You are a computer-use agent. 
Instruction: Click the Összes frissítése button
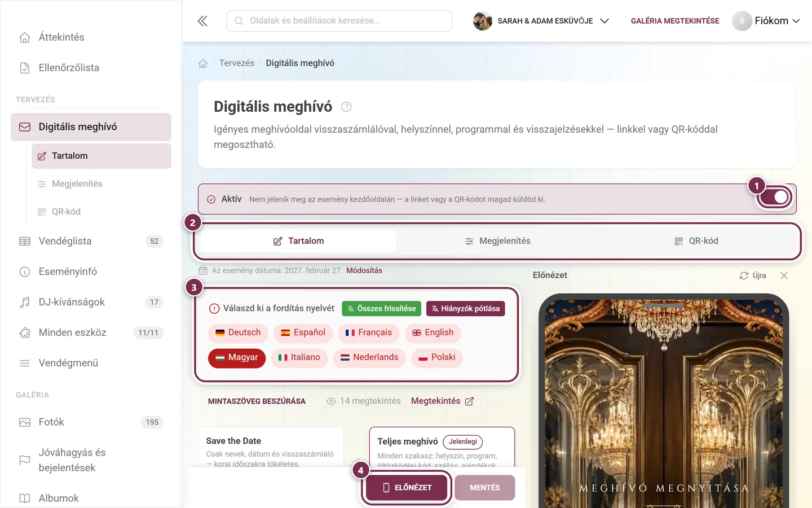pyautogui.click(x=381, y=309)
